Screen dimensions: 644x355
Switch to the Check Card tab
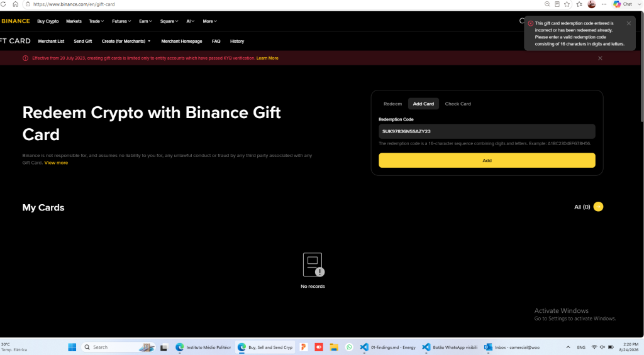point(458,104)
